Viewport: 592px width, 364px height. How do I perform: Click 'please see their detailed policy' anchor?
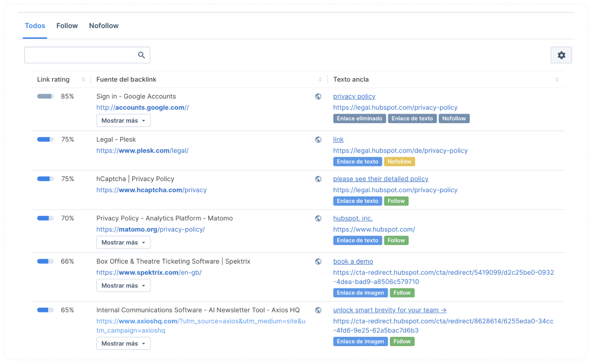click(x=381, y=179)
